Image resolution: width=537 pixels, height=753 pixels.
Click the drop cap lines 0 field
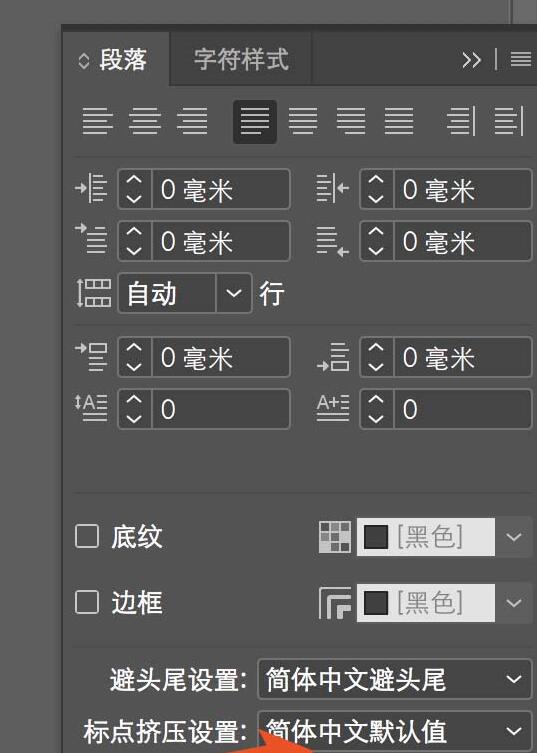(x=221, y=409)
